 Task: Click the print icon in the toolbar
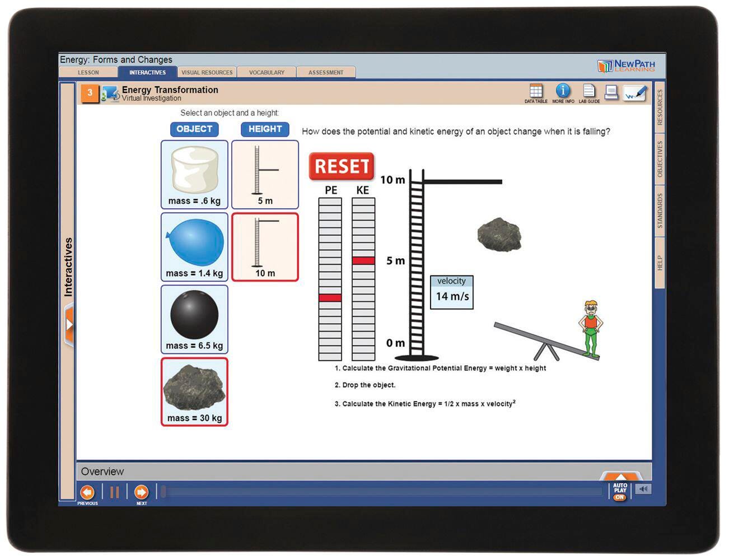click(x=611, y=92)
